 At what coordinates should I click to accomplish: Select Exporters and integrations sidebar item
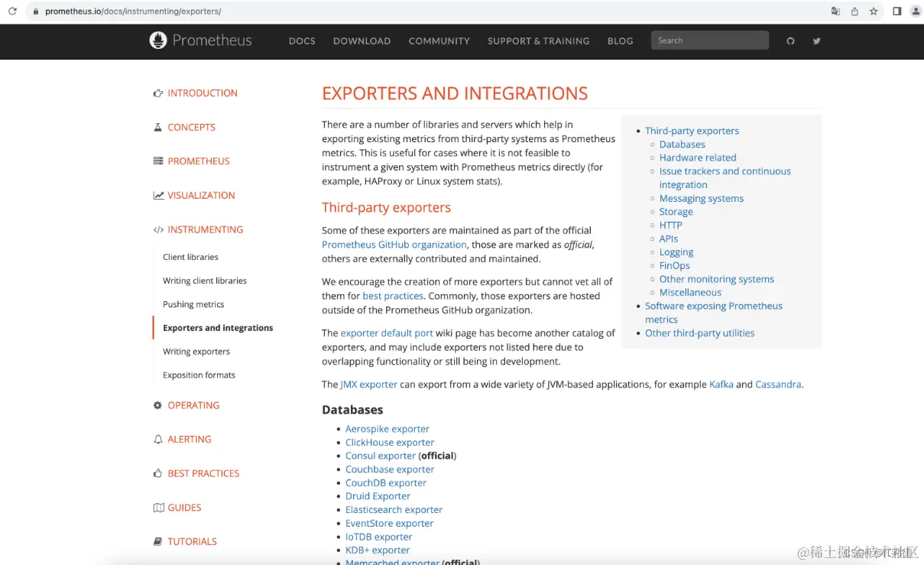pyautogui.click(x=218, y=328)
